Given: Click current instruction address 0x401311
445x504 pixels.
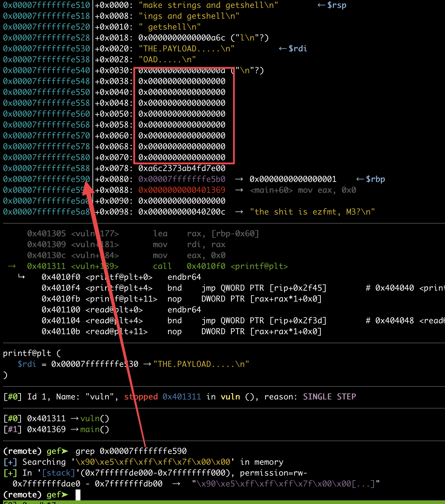Looking at the screenshot, I should tap(47, 266).
